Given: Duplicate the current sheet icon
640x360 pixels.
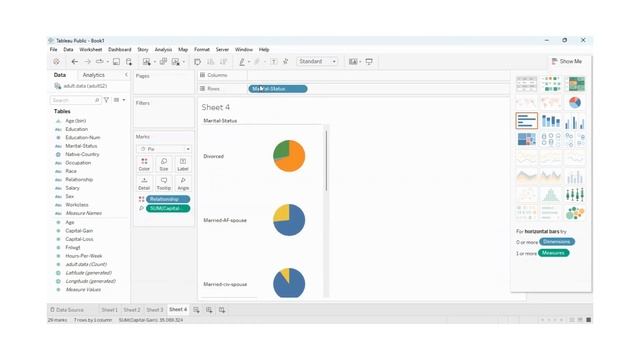Looking at the screenshot, I should pyautogui.click(x=163, y=62).
